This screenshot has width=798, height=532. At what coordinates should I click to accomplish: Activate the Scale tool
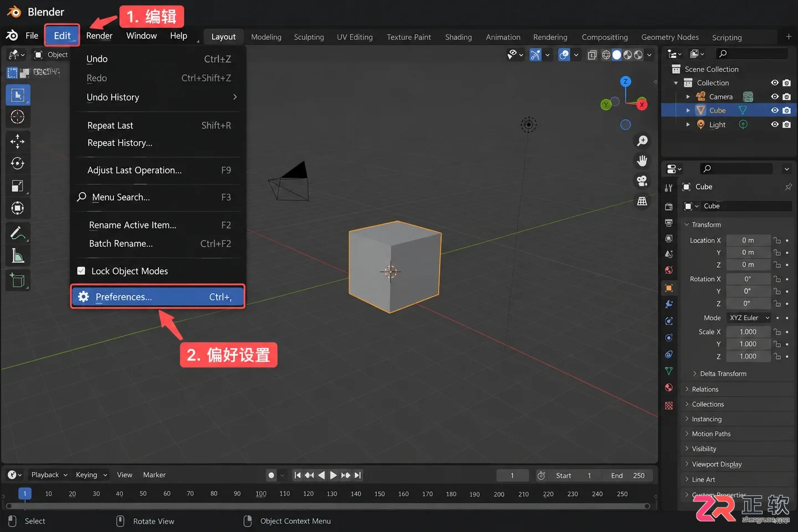tap(18, 186)
